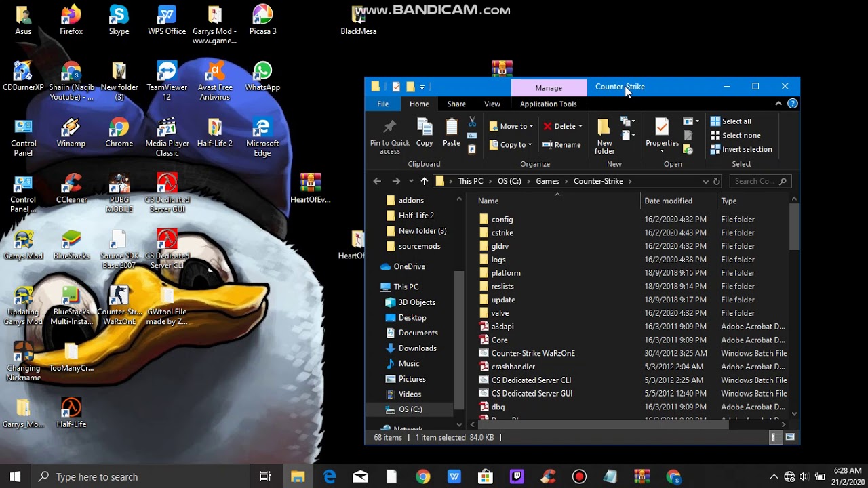Open the recent locations dropdown arrow

(410, 181)
